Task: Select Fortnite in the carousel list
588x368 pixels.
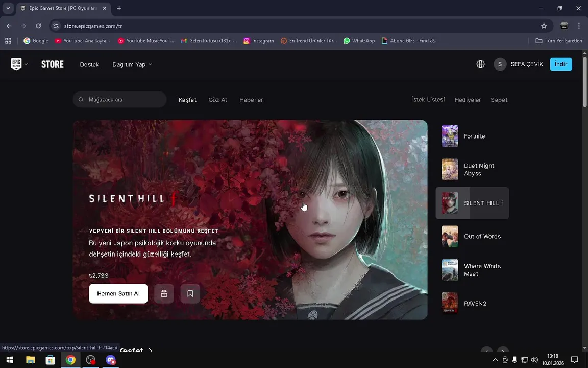Action: tap(472, 136)
